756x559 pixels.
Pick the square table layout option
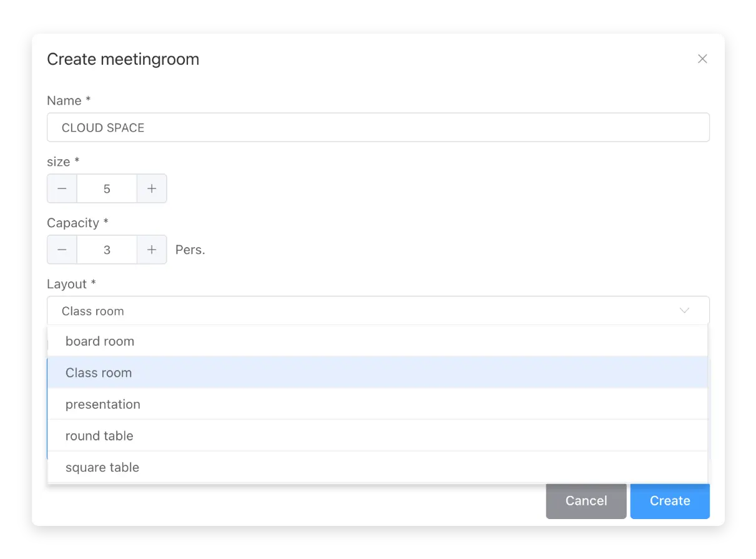pyautogui.click(x=378, y=467)
